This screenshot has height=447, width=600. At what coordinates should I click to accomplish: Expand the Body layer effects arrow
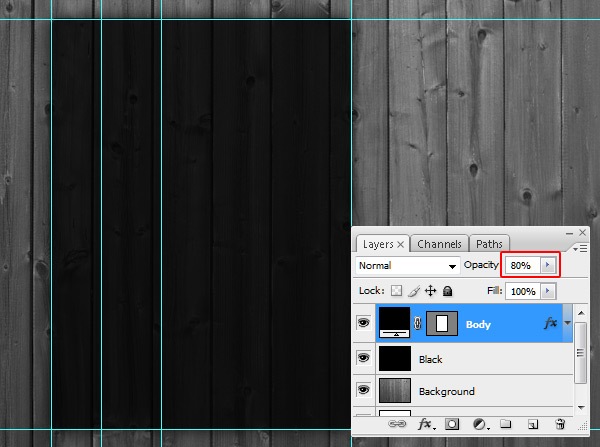tap(568, 323)
